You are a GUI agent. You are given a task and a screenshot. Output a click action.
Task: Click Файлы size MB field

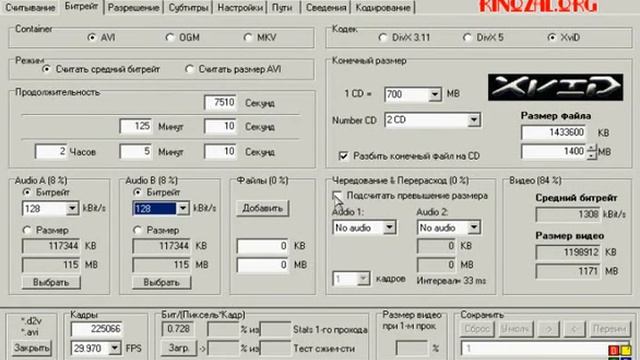click(x=262, y=265)
